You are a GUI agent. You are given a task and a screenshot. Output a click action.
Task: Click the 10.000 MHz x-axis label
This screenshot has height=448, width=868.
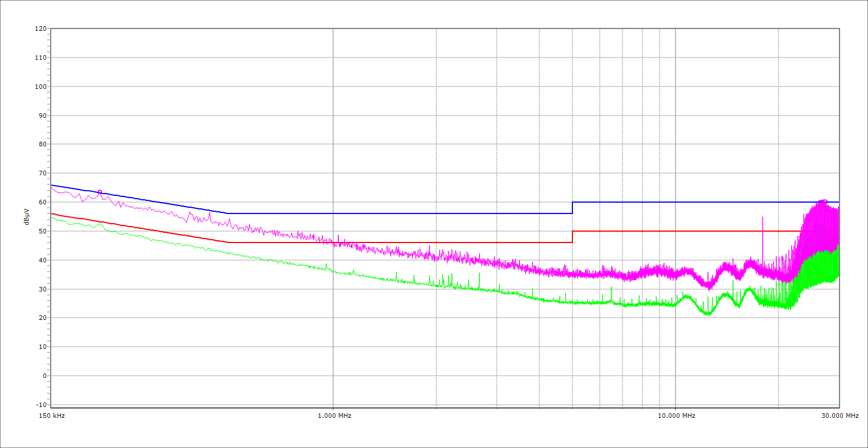tap(676, 416)
